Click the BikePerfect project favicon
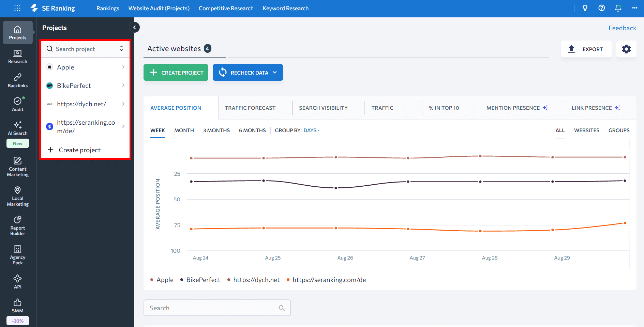 (50, 85)
